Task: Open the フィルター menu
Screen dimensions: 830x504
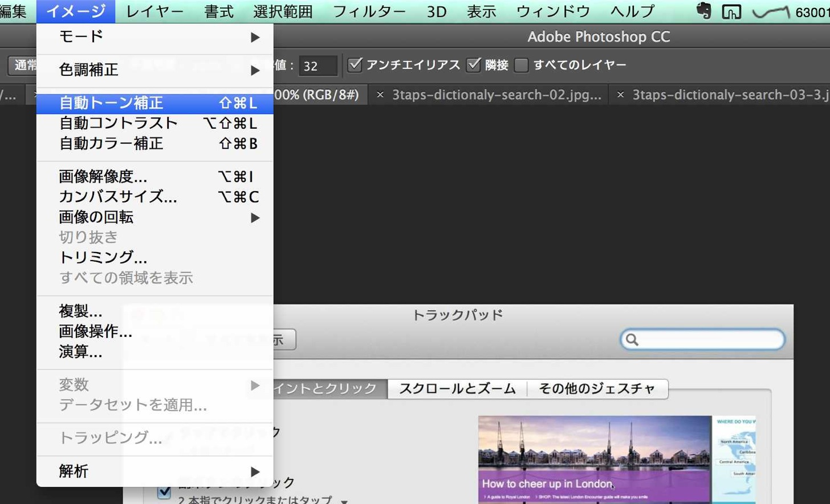Action: click(x=369, y=11)
